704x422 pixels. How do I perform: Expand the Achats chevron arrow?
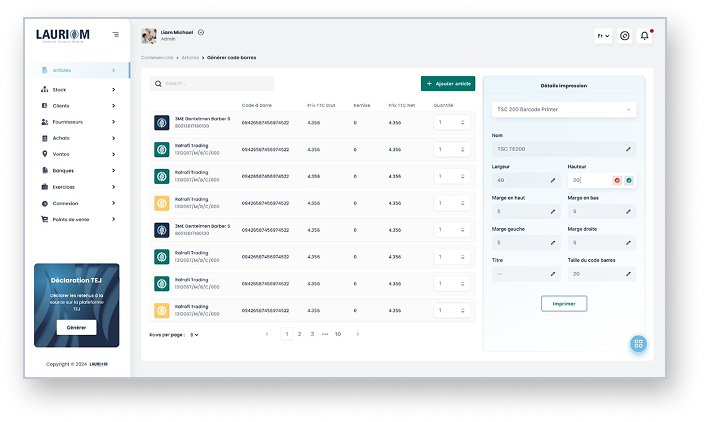114,138
